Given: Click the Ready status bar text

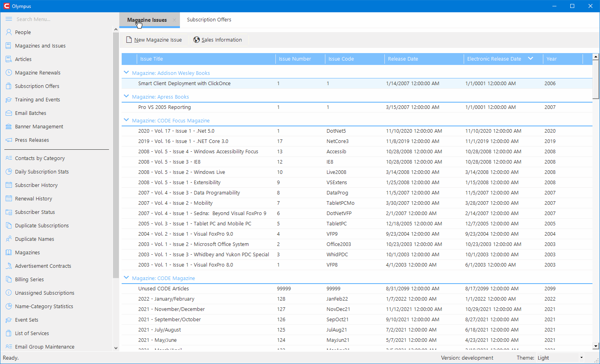Looking at the screenshot, I should [x=11, y=358].
